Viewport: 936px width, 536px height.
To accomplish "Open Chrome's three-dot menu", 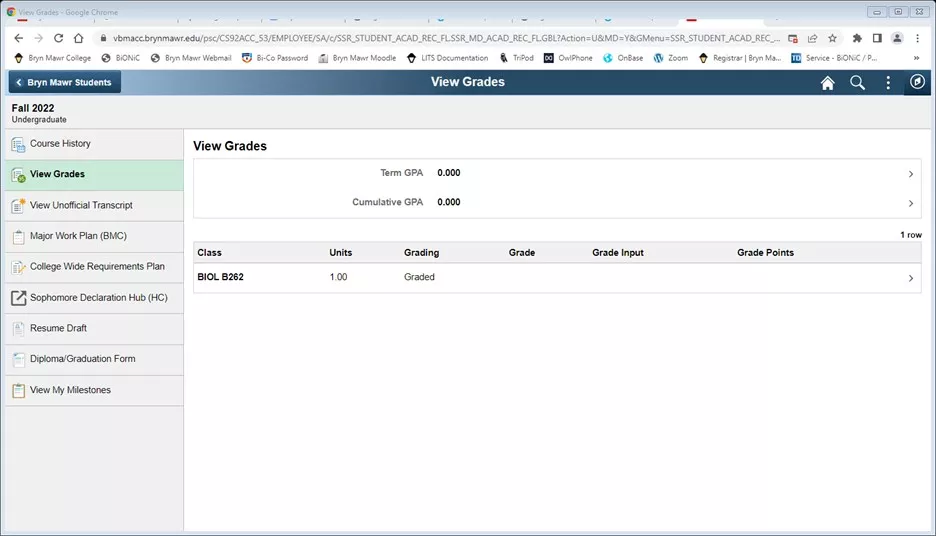I will (917, 38).
